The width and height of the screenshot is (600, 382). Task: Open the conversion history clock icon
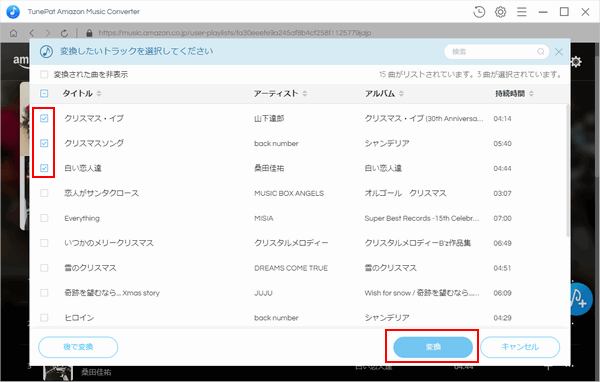(479, 12)
